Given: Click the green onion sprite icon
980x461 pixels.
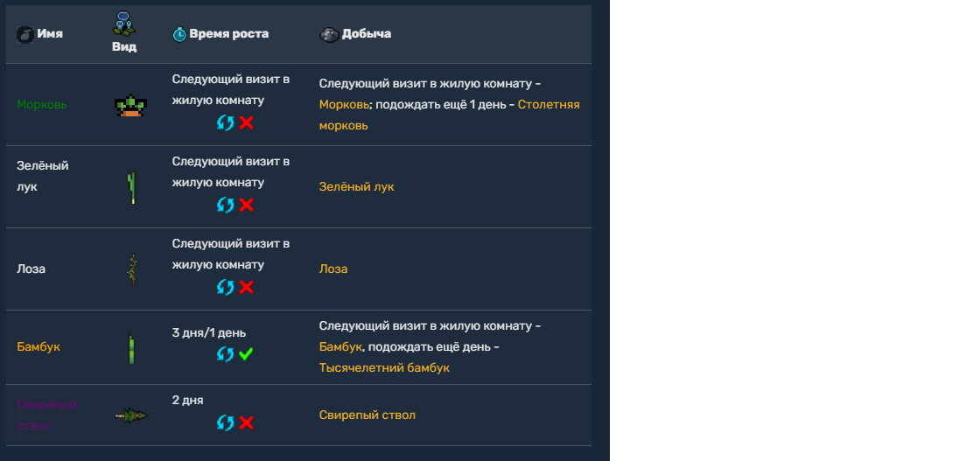Looking at the screenshot, I should click(131, 187).
